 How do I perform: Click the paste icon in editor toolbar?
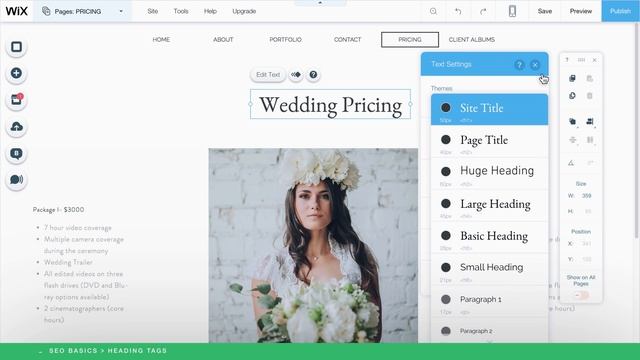pyautogui.click(x=590, y=78)
